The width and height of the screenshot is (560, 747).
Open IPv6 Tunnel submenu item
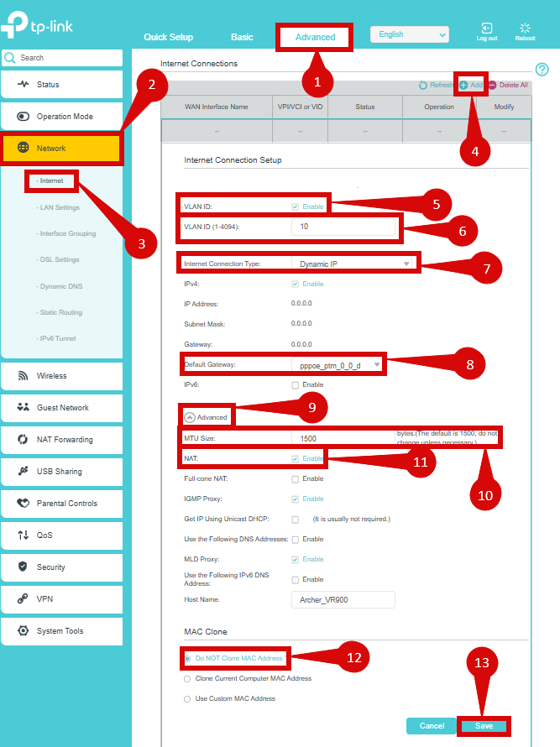pos(56,338)
